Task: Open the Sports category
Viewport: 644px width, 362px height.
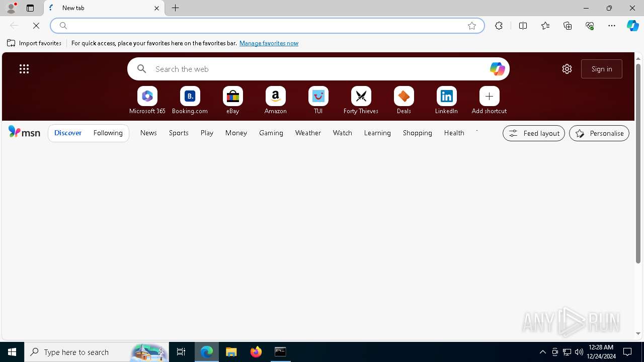Action: tap(179, 133)
